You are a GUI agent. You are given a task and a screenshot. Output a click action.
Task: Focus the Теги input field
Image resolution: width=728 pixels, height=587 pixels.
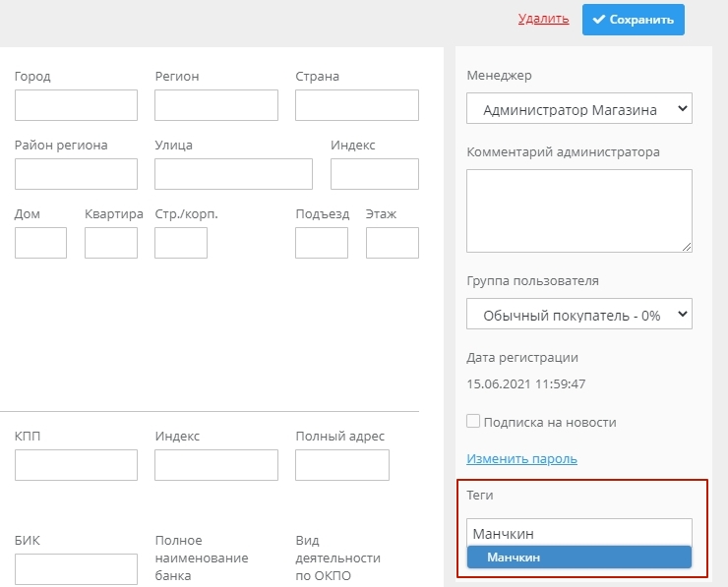tap(578, 533)
